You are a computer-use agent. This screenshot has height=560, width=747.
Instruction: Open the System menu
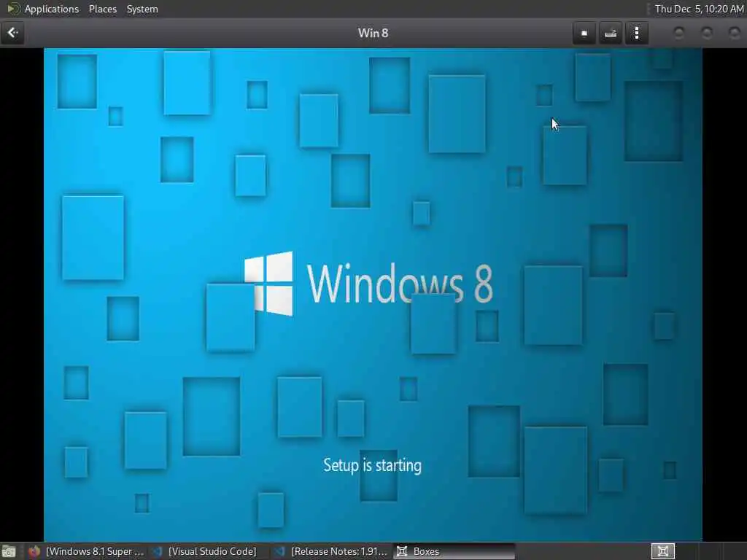coord(142,9)
